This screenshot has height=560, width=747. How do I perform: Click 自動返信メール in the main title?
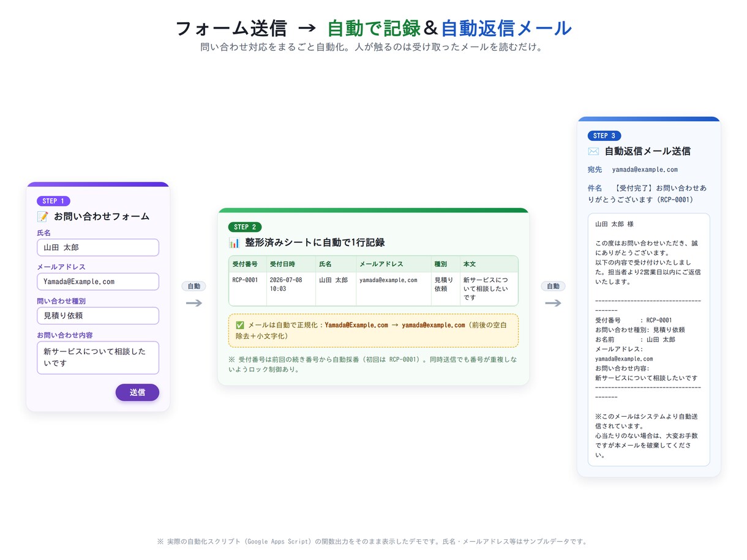(506, 28)
